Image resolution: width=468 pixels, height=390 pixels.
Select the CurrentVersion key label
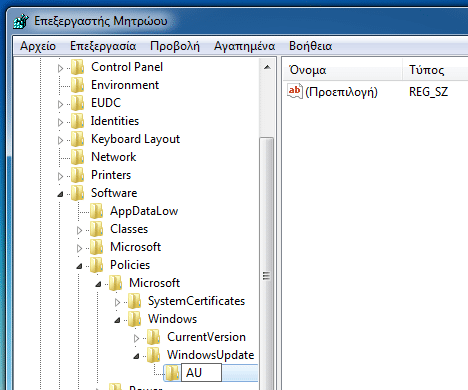pyautogui.click(x=206, y=337)
